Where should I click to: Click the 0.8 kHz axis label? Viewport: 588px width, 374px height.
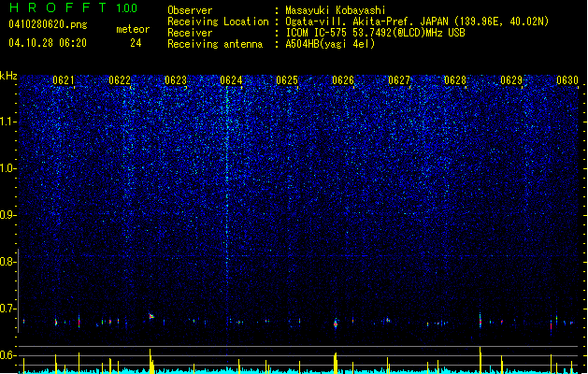(x=8, y=262)
